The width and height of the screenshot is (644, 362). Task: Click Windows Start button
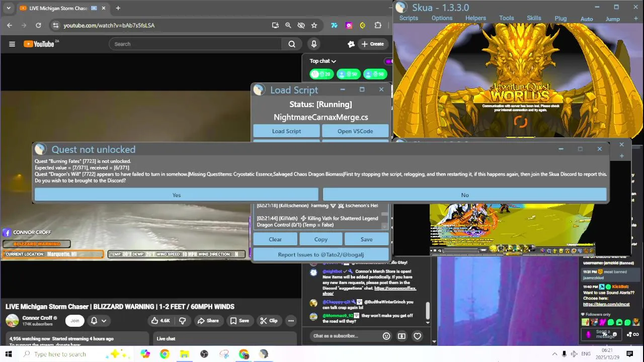pyautogui.click(x=9, y=354)
